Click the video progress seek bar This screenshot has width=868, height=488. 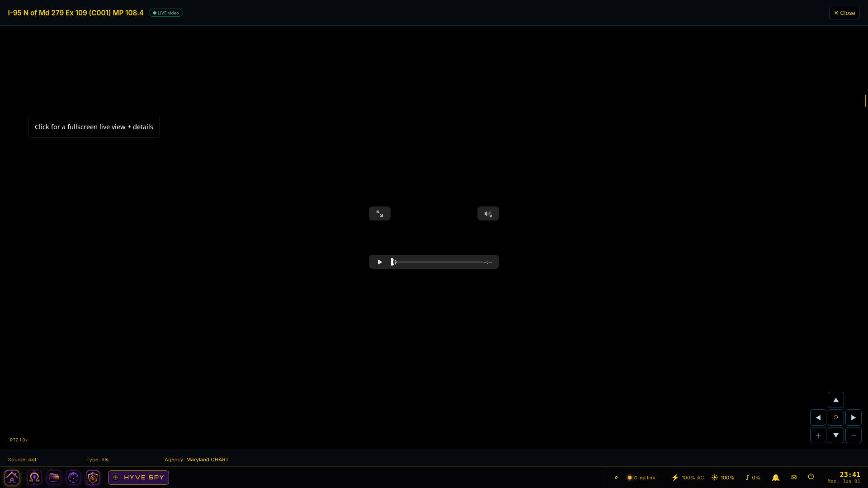[x=438, y=262]
